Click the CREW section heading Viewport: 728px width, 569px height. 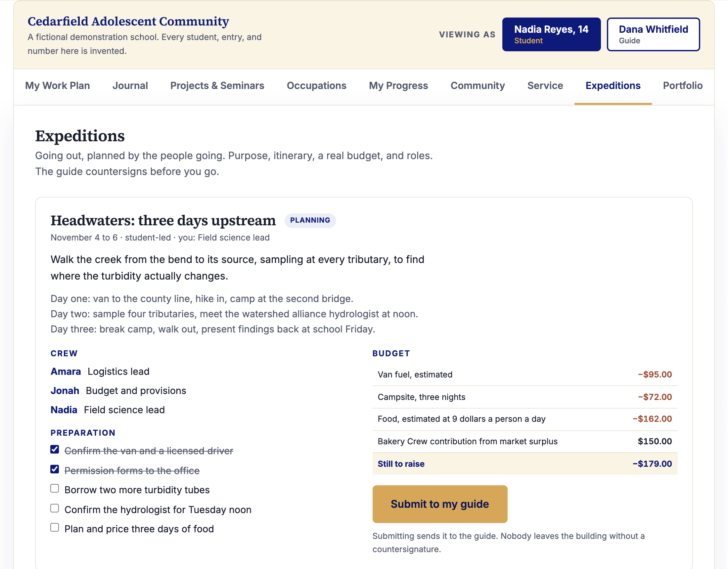(x=64, y=353)
